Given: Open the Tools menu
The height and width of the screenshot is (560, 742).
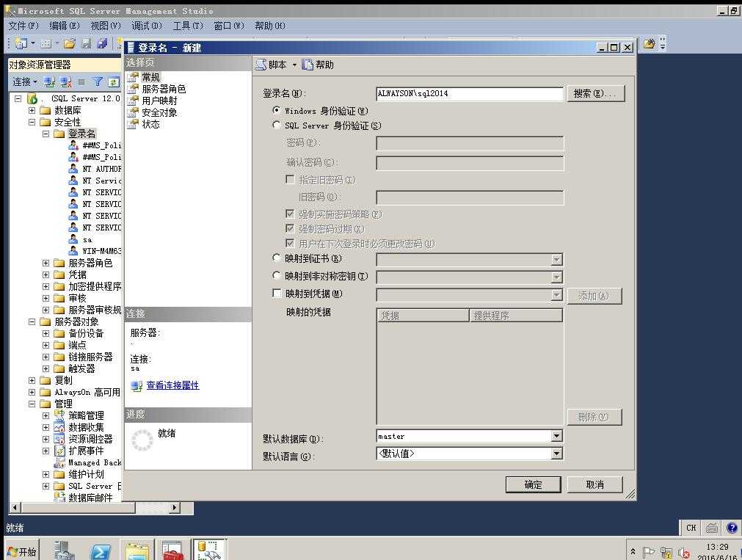Looking at the screenshot, I should point(188,26).
